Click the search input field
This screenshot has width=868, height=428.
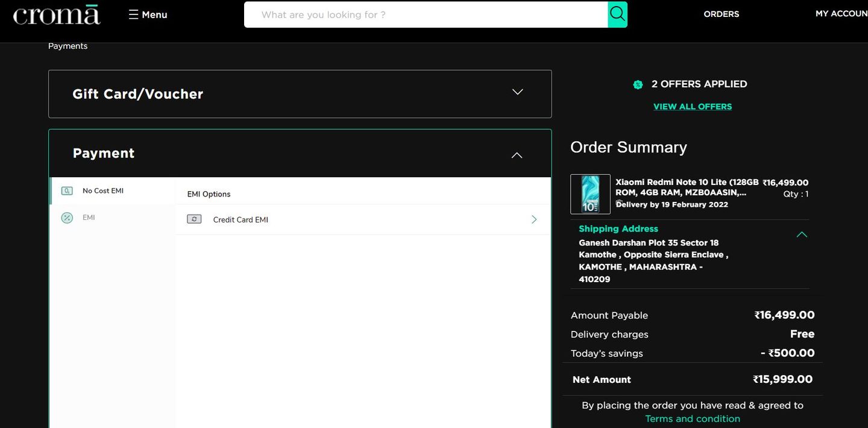[x=426, y=14]
